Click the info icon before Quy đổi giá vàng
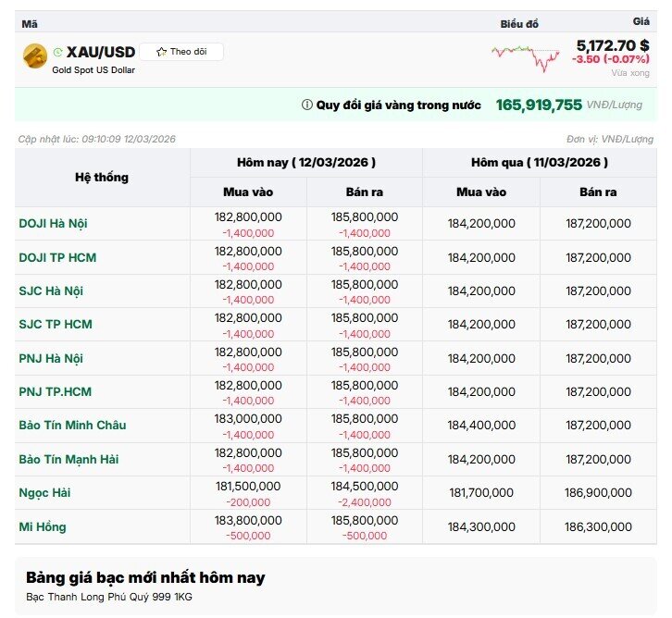Screen dimensions: 672x618 (x=307, y=105)
